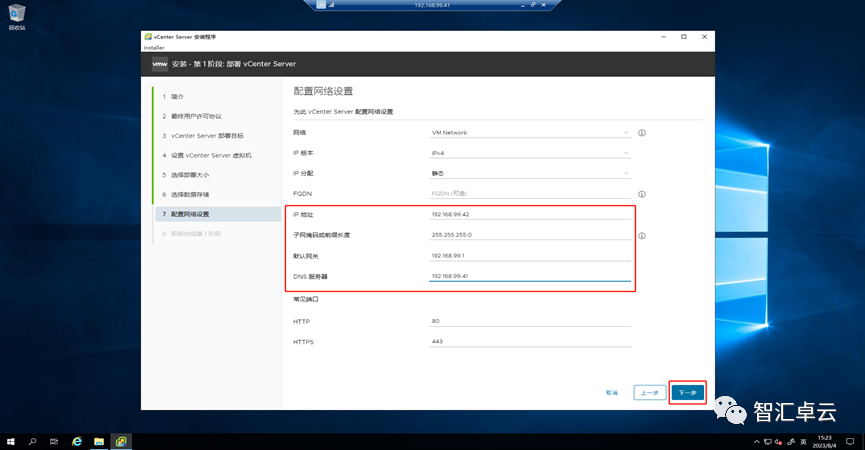Click the default gateway field 192.168.99.1
Viewport: 865px width, 450px height.
point(530,255)
